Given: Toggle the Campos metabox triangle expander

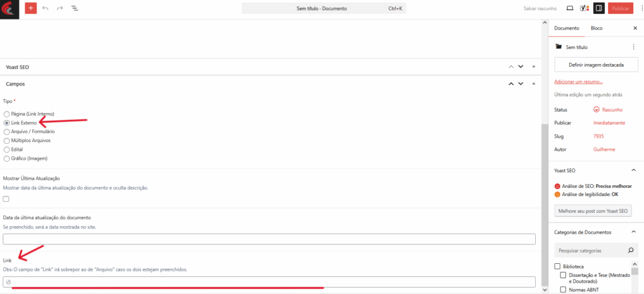Looking at the screenshot, I should 533,84.
